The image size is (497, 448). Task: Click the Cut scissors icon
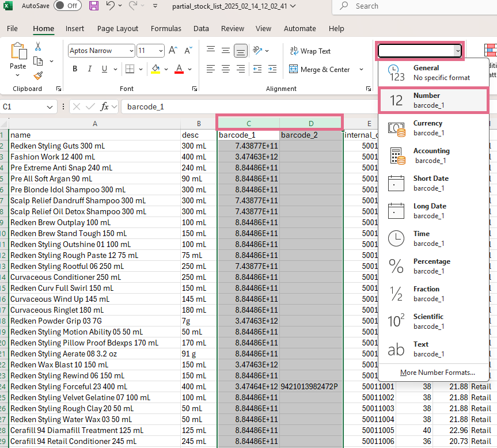click(x=38, y=46)
